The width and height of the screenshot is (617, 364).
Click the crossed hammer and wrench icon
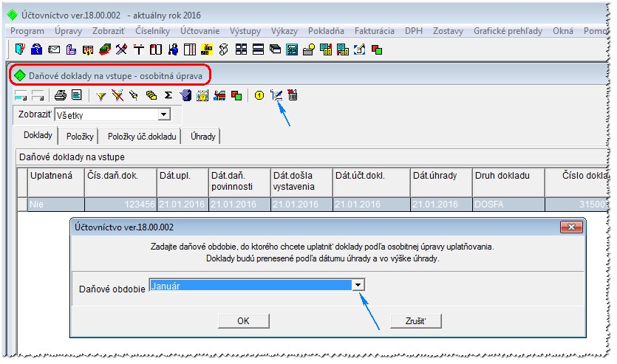click(122, 49)
